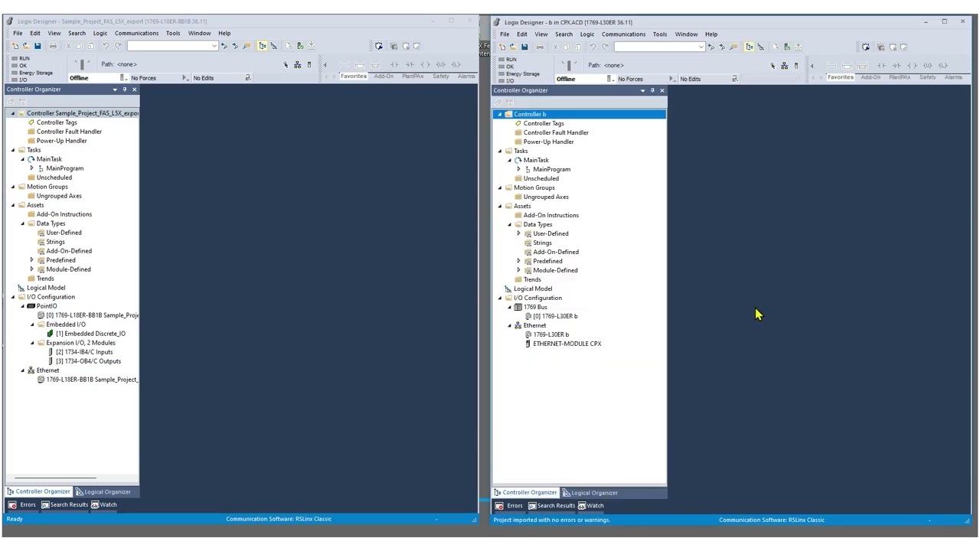The width and height of the screenshot is (980, 551).
Task: Toggle Controller Organizer icon in right window toolbar
Action: 749,47
